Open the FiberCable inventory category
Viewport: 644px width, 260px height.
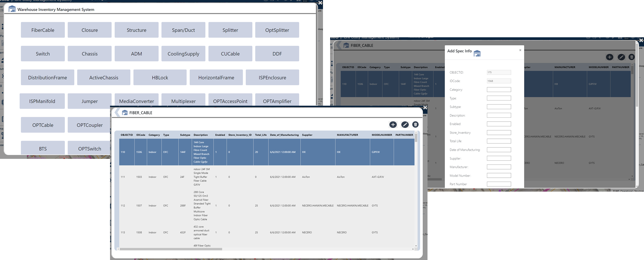pos(43,30)
